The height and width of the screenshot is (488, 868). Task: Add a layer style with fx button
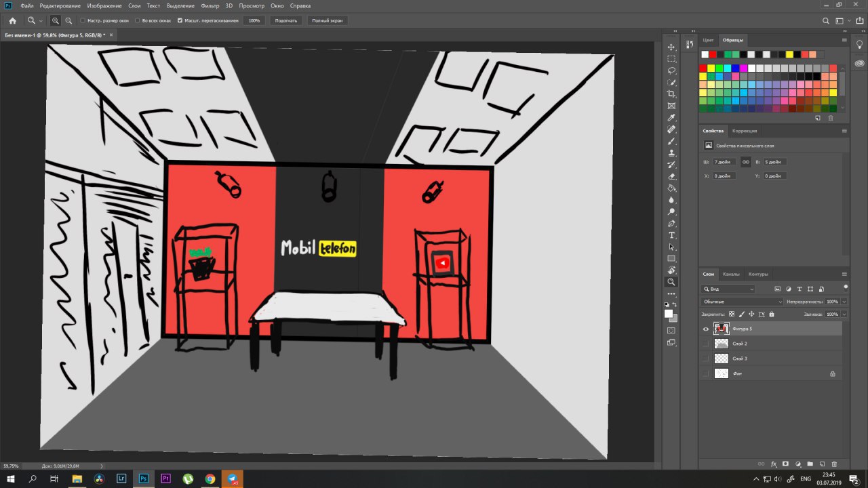click(x=774, y=464)
